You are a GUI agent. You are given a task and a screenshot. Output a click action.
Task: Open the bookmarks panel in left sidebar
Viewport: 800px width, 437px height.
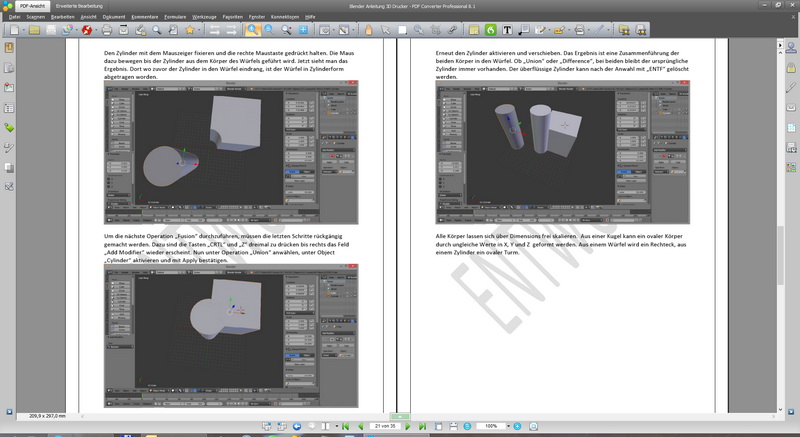click(9, 48)
